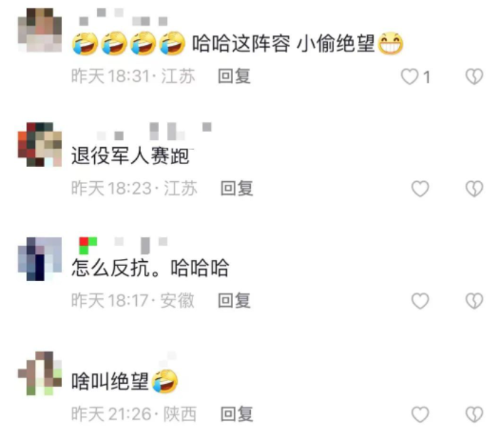Dislike the comment posted at 18:31 from 江苏
This screenshot has width=504, height=441.
pos(475,76)
